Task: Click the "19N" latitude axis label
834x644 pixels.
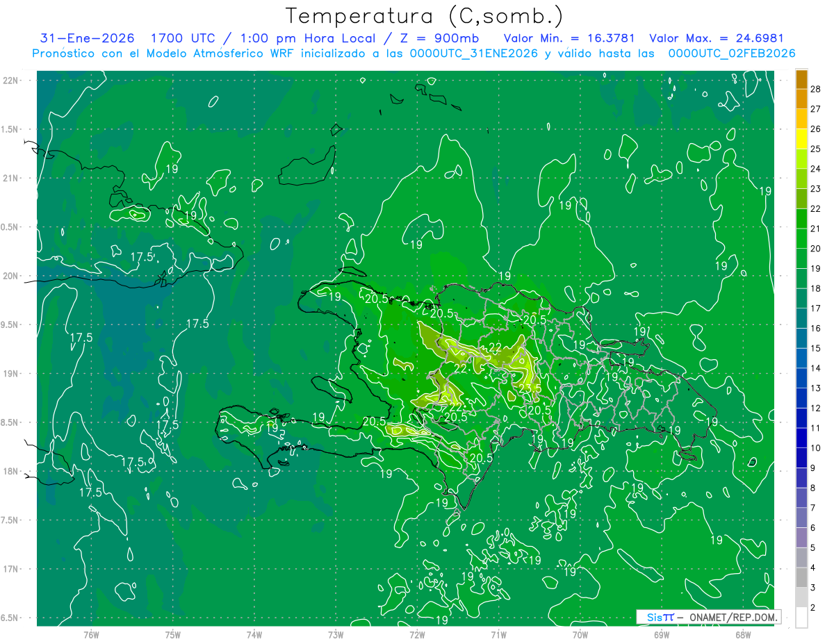Action: pyautogui.click(x=12, y=374)
